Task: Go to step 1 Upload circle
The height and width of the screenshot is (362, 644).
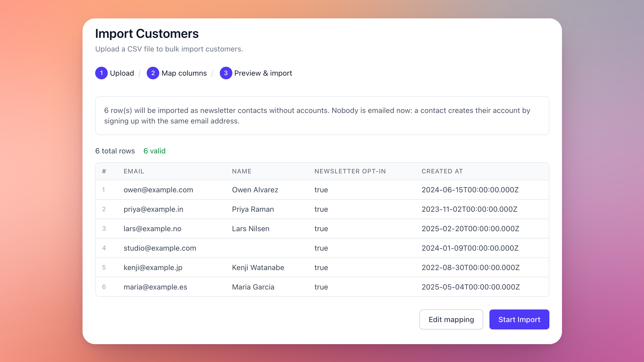Action: [x=101, y=73]
